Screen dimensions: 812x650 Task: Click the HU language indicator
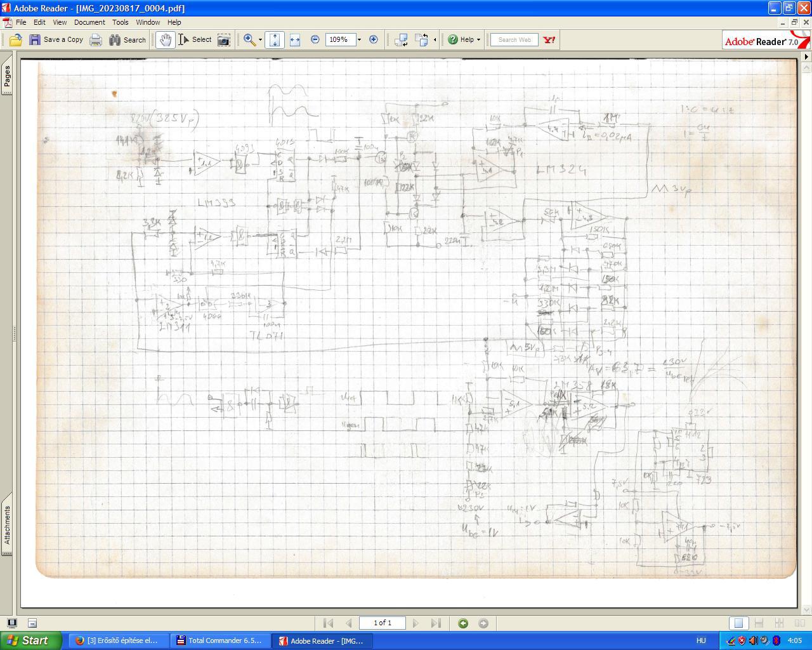[x=701, y=641]
